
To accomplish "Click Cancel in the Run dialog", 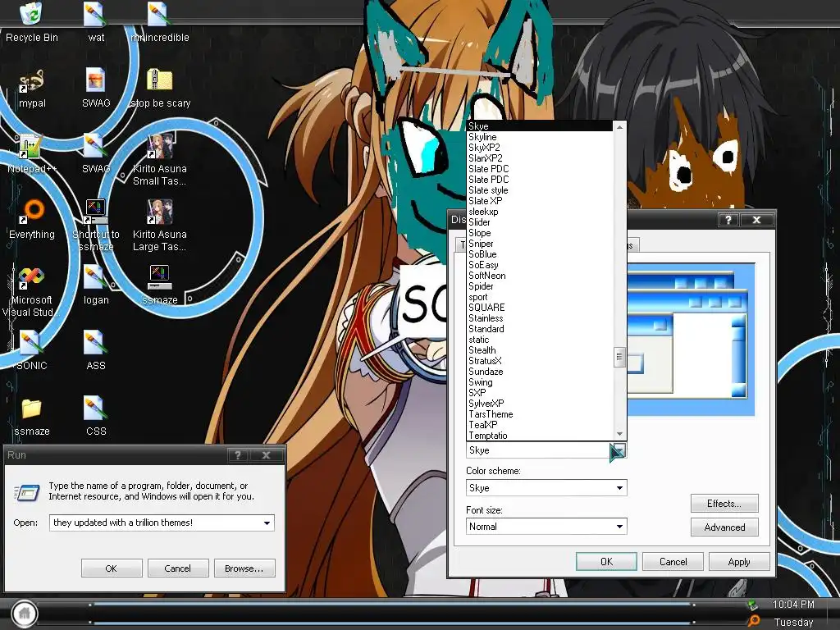I will (x=178, y=568).
